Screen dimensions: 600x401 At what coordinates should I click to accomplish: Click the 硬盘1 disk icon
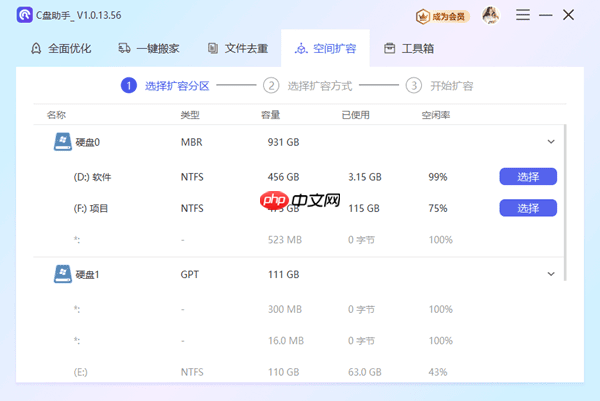[63, 274]
